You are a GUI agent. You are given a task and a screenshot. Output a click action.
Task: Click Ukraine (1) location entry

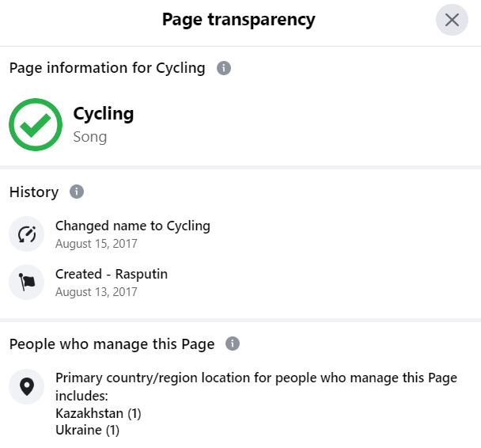pyautogui.click(x=87, y=431)
